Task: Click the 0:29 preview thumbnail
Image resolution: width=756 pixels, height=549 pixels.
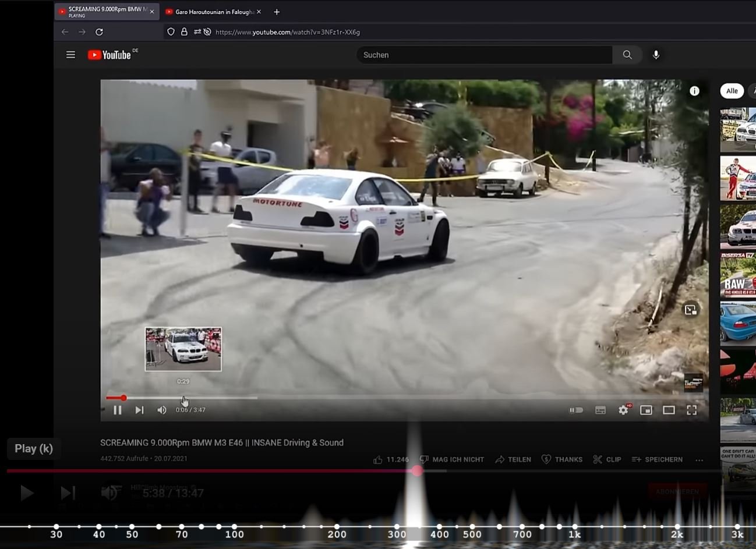Action: (183, 349)
